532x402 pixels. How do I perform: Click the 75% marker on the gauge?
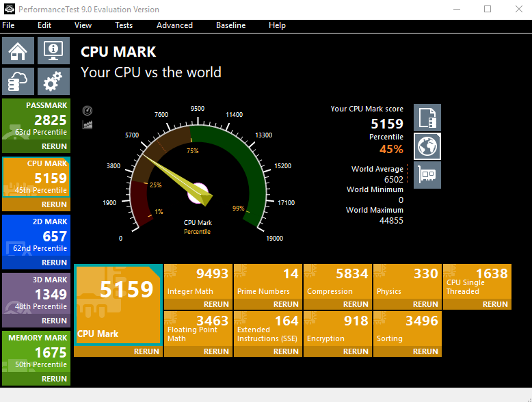coord(193,151)
